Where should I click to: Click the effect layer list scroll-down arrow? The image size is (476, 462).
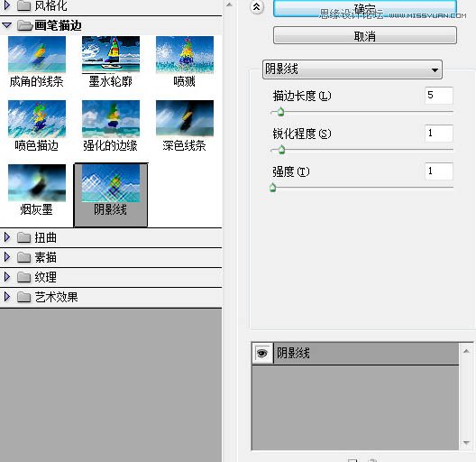coord(466,443)
